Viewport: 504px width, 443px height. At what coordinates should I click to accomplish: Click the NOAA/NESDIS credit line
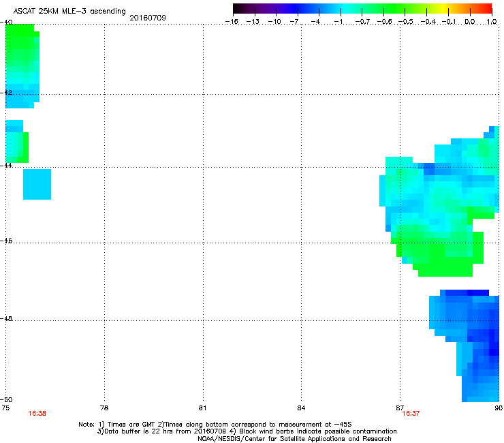(294, 439)
